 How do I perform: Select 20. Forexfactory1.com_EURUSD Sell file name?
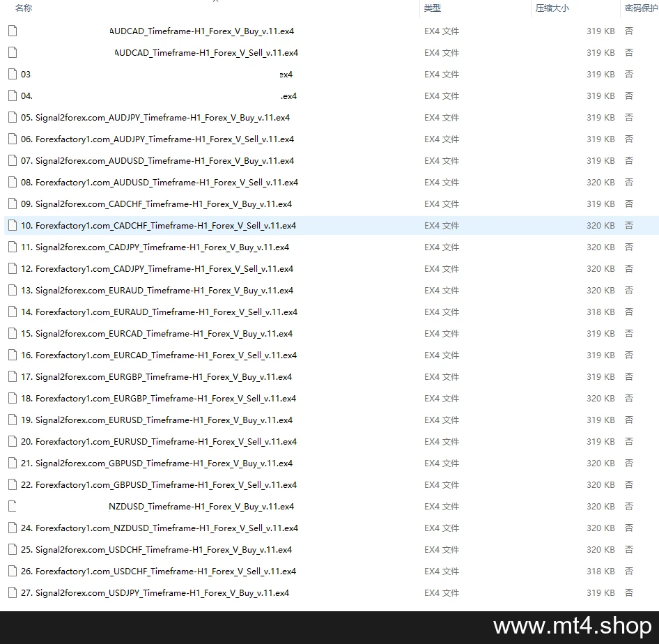[x=159, y=442]
